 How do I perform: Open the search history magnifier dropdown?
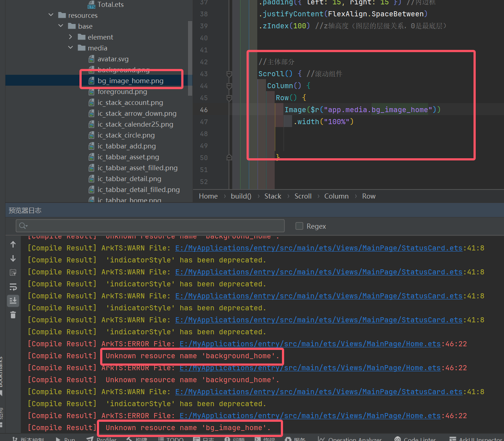pos(23,226)
